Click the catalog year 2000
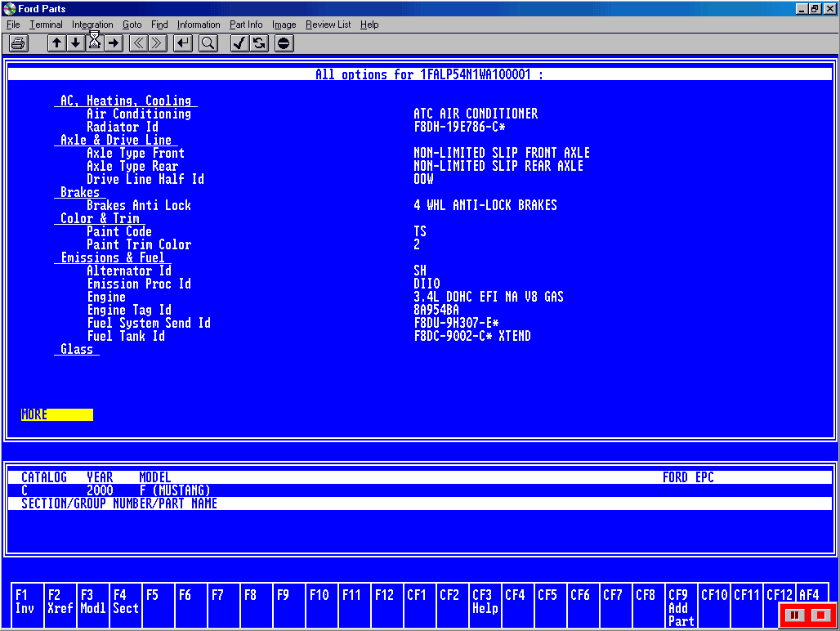This screenshot has width=840, height=631. 100,490
